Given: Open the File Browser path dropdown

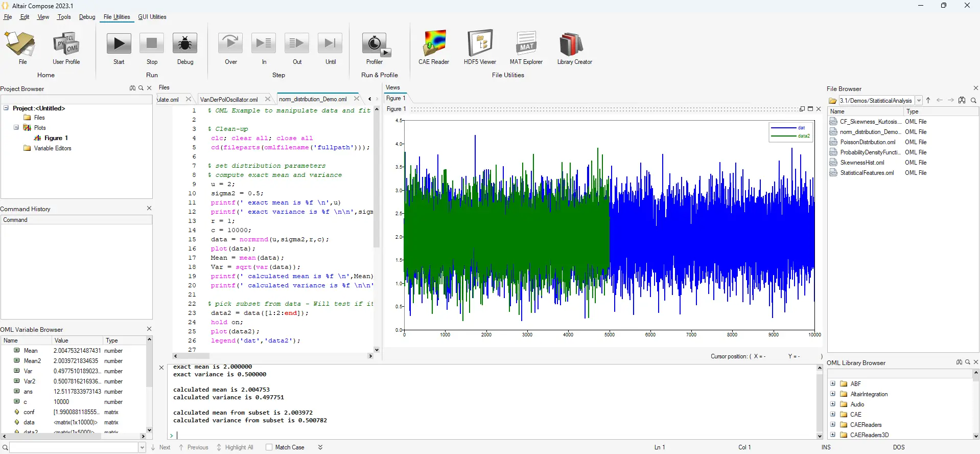Looking at the screenshot, I should point(919,101).
